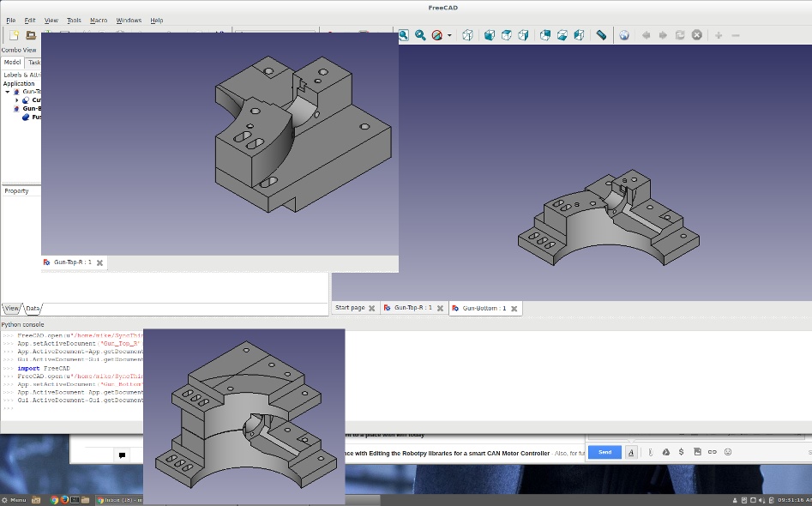Insert files using Google Drive icon
This screenshot has width=812, height=506.
pos(666,452)
